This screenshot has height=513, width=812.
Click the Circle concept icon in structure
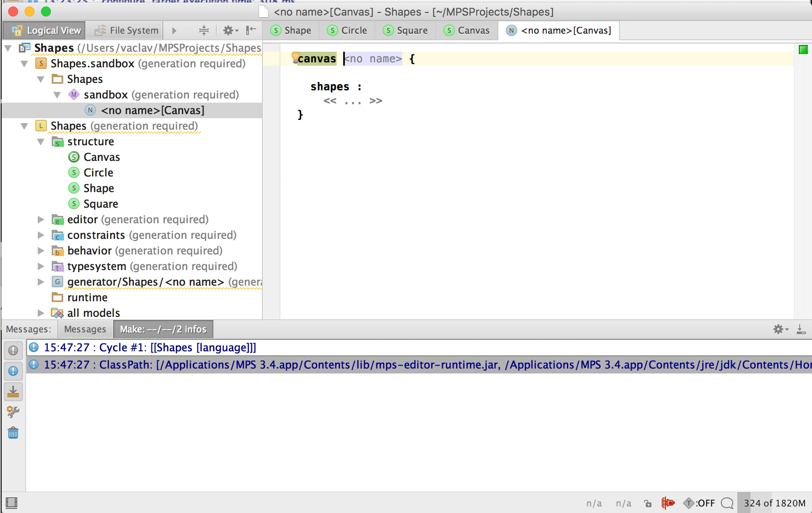(x=74, y=173)
